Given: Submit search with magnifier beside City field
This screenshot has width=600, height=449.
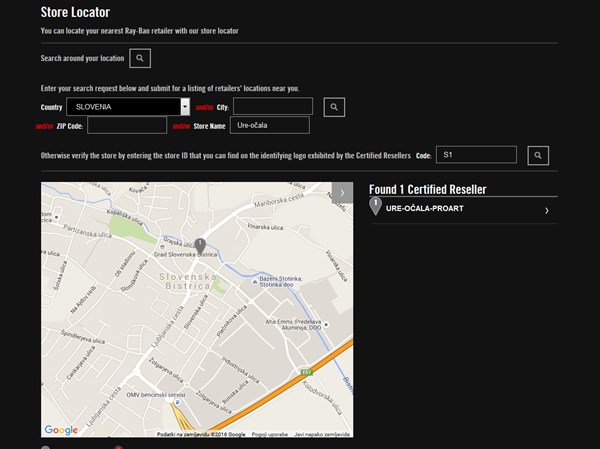Looking at the screenshot, I should point(334,107).
